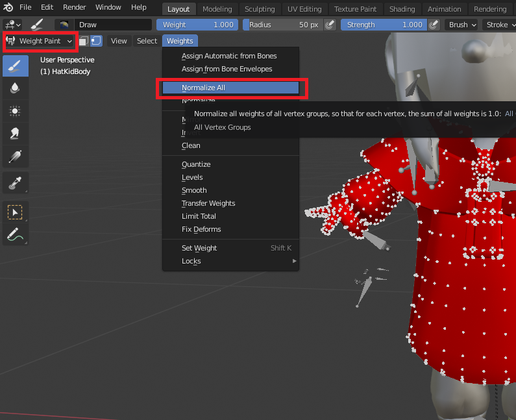This screenshot has width=516, height=420.
Task: Switch to the Sculpting workspace tab
Action: 260,9
